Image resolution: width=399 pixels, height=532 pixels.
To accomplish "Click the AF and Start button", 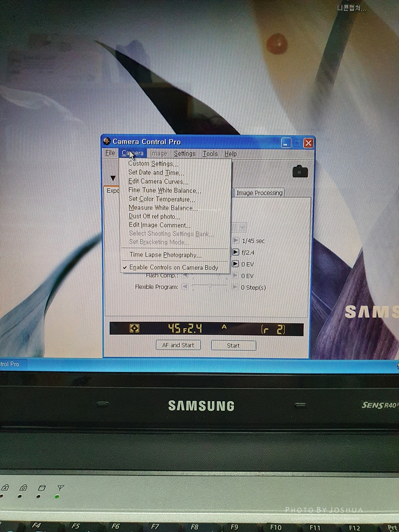I will (x=178, y=345).
